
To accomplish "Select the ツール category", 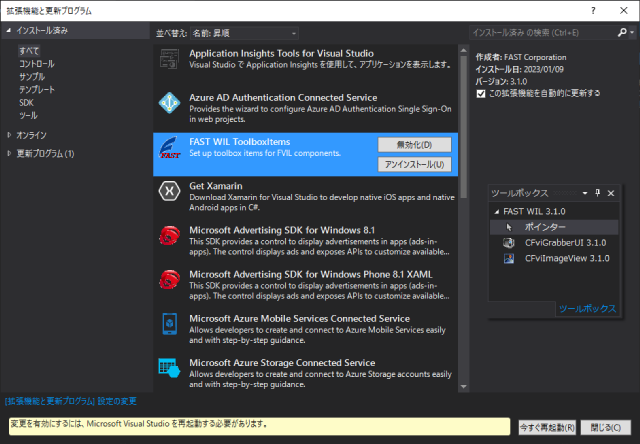I will 28,115.
